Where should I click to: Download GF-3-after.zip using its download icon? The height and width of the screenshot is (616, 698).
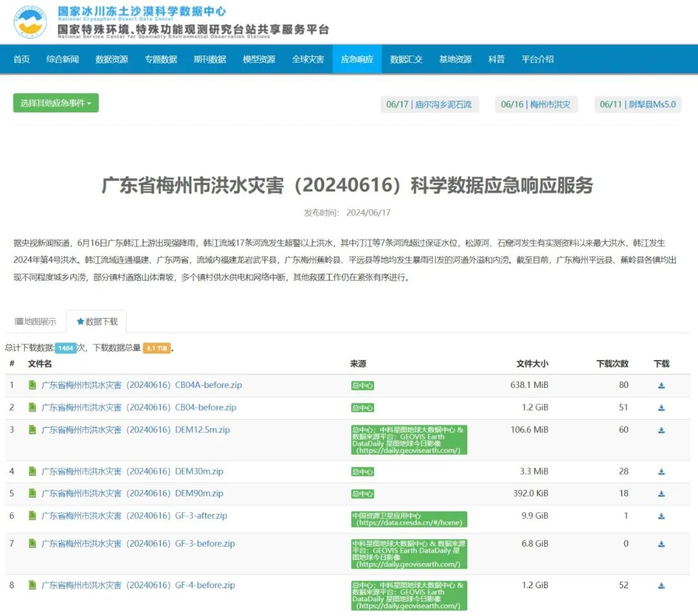click(661, 516)
